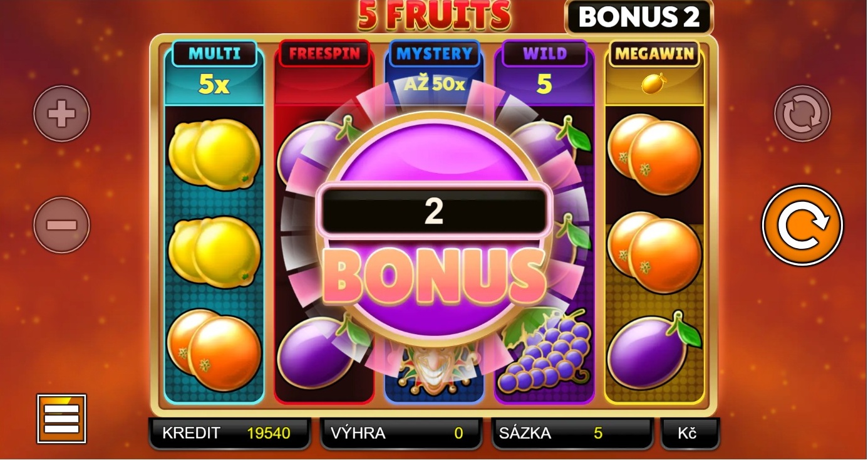Select the MYSTERY reel header
This screenshot has width=868, height=460.
pyautogui.click(x=434, y=54)
